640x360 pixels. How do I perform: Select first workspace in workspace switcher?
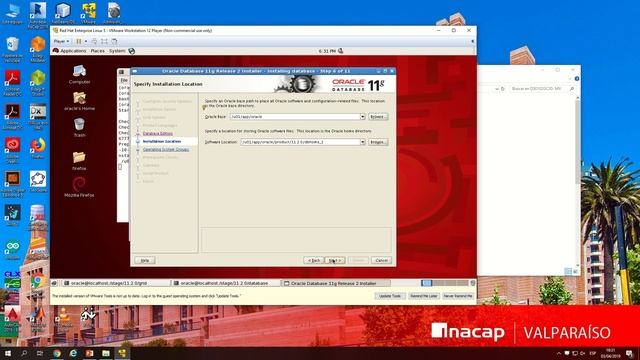point(427,283)
